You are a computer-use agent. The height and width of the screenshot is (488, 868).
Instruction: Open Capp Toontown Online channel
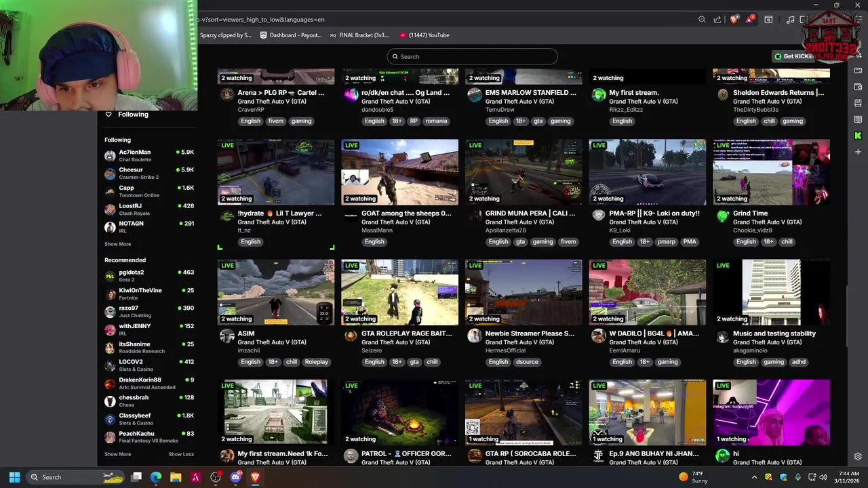click(x=149, y=191)
